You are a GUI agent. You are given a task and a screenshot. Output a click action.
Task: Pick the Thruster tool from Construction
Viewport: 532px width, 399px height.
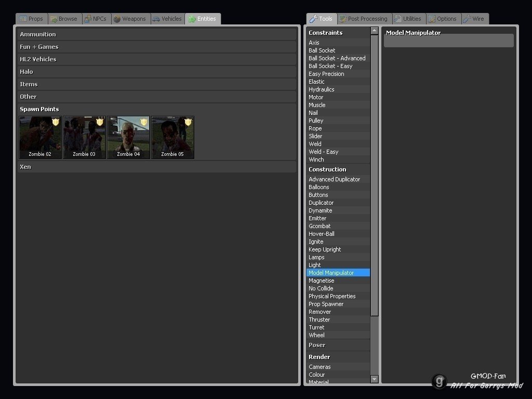pos(319,320)
